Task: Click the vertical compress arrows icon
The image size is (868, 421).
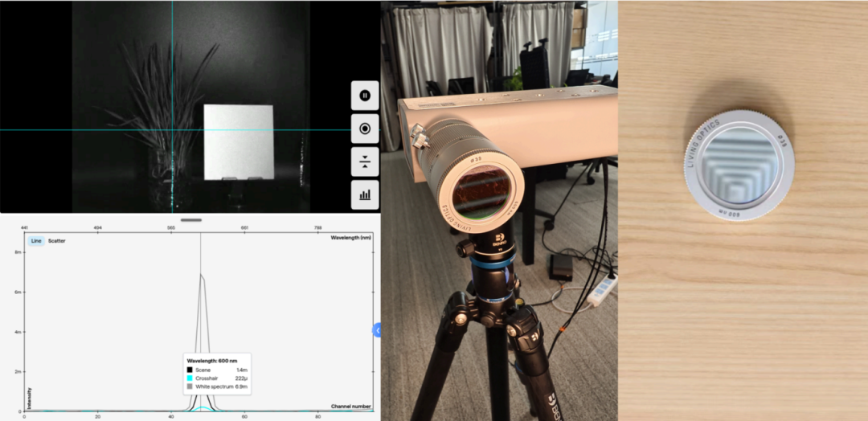Action: point(365,161)
